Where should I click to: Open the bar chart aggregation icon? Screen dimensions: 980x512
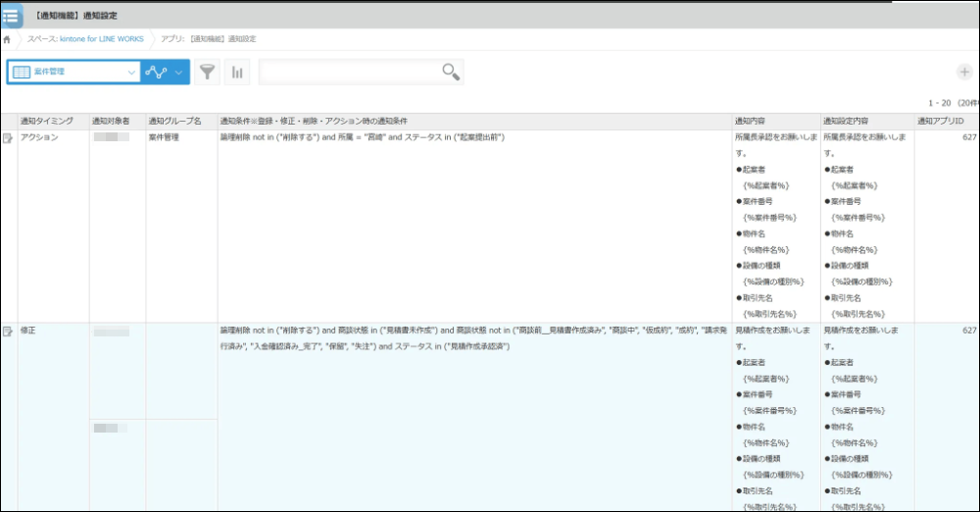click(236, 72)
